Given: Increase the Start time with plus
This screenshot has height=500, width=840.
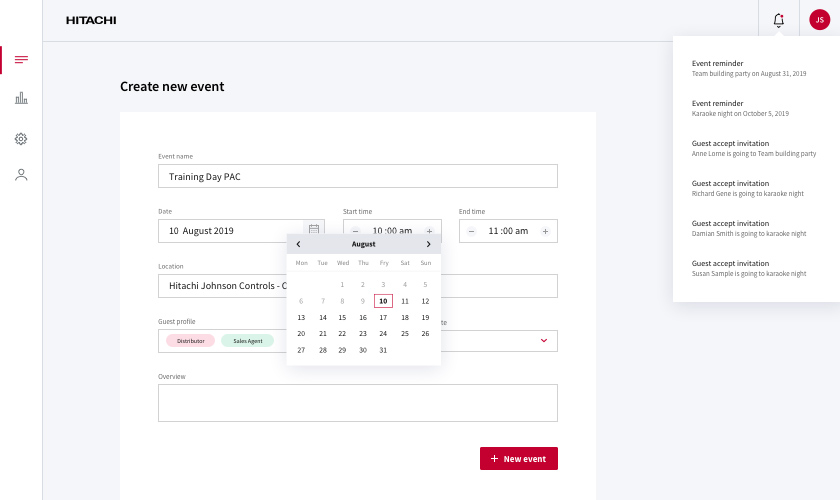Looking at the screenshot, I should tap(429, 232).
